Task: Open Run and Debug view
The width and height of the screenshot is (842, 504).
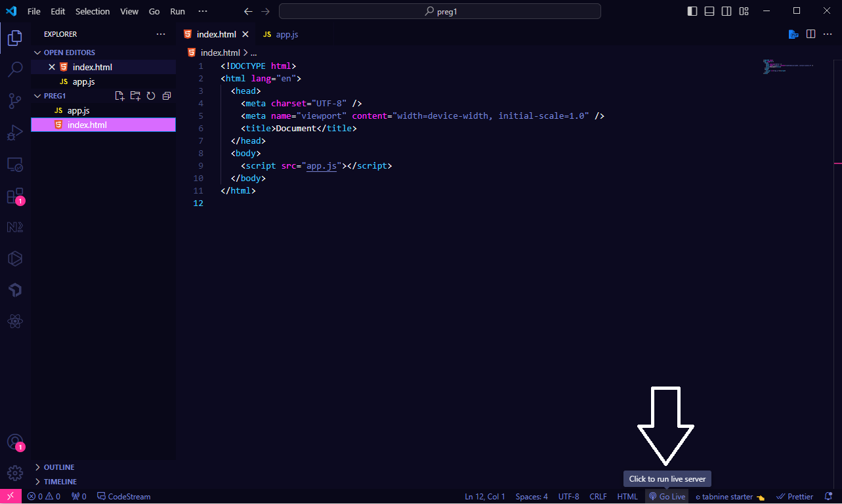Action: (14, 133)
